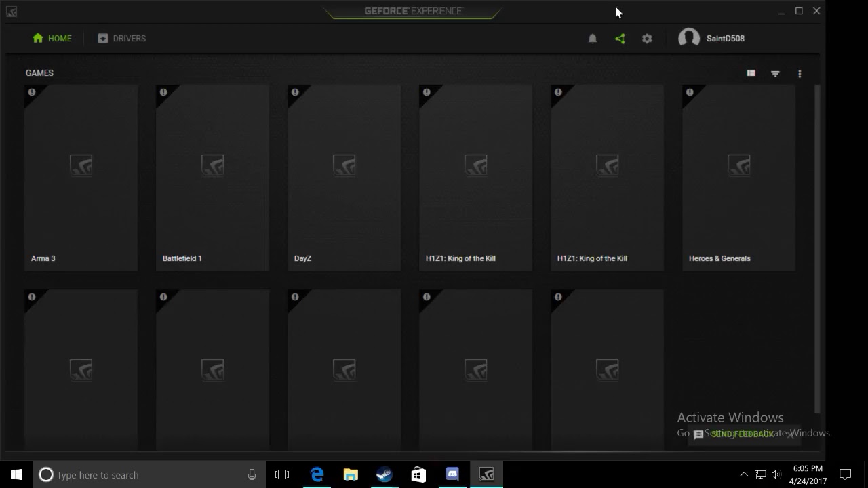868x488 pixels.
Task: Open the Battlefield 1 game tile
Action: 212,178
